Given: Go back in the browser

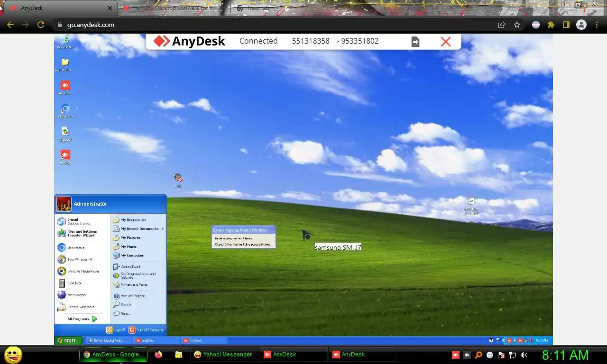Looking at the screenshot, I should pos(10,25).
